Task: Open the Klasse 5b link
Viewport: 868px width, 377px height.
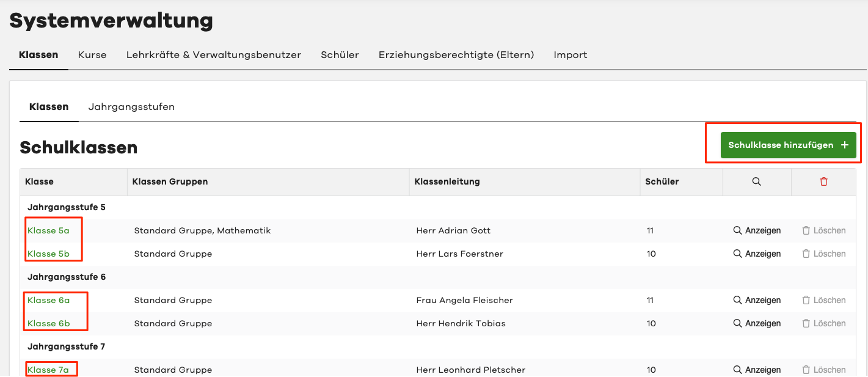Action: click(x=48, y=254)
